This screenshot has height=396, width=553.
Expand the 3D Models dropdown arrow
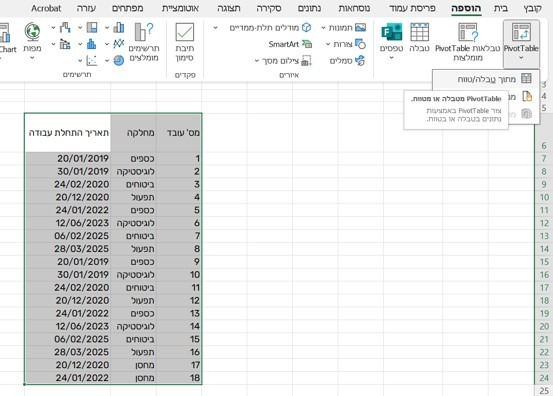[215, 28]
